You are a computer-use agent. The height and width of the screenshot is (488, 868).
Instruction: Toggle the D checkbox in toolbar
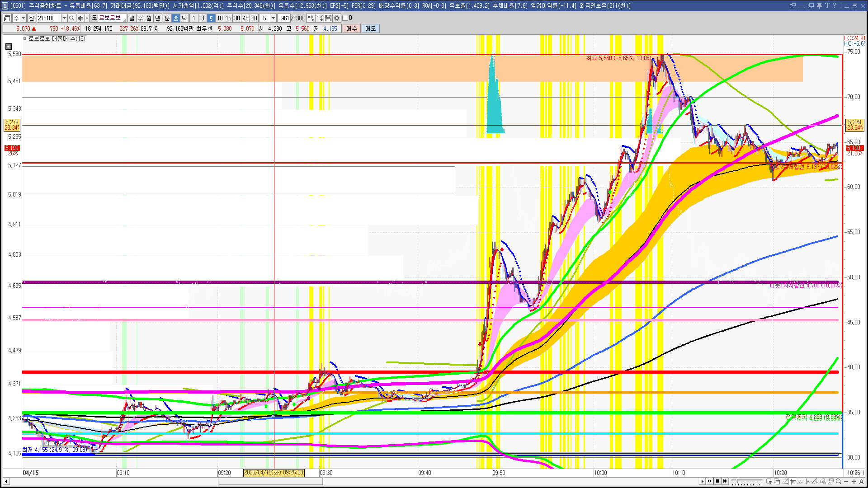345,18
